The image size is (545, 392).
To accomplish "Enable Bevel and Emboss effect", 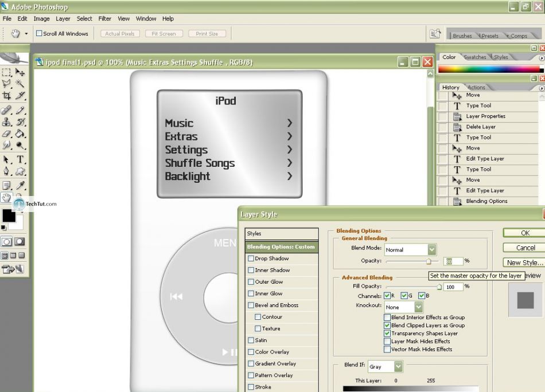I will tap(251, 305).
